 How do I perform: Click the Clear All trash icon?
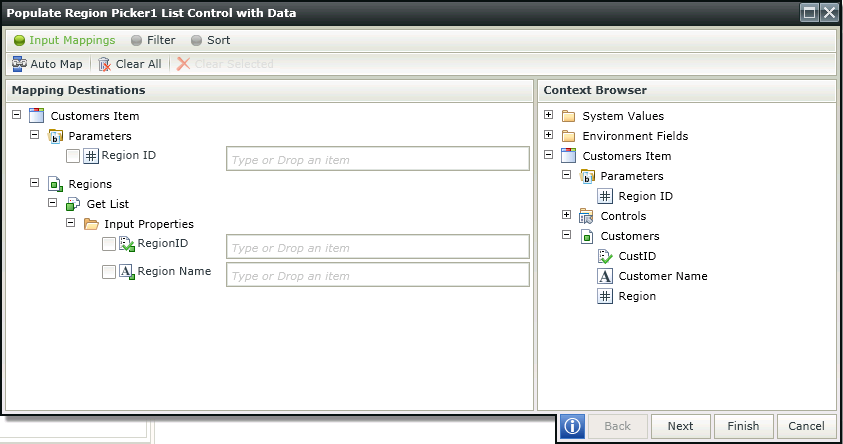(x=104, y=65)
